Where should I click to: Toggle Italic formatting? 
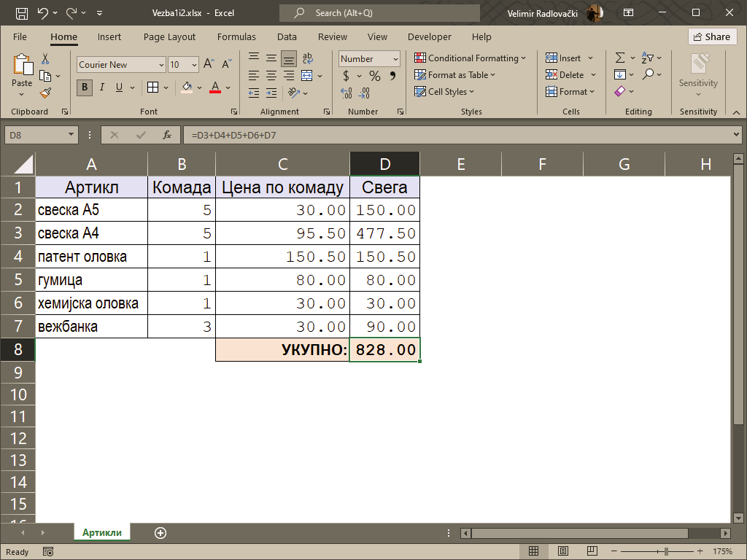click(x=101, y=87)
